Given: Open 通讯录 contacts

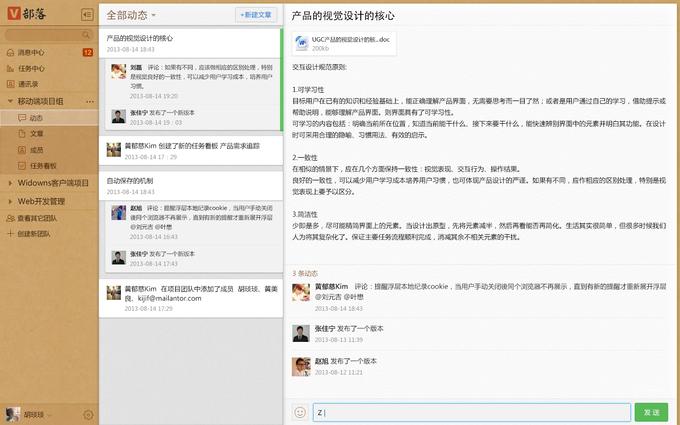Looking at the screenshot, I should coord(28,85).
